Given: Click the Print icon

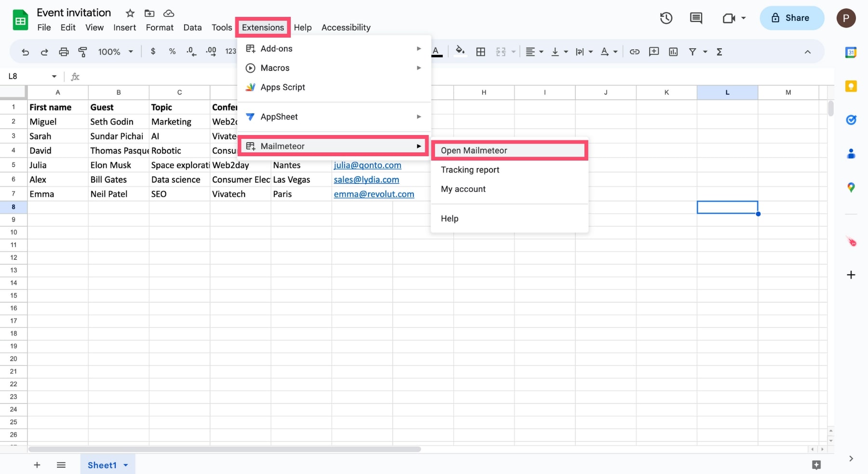Looking at the screenshot, I should tap(64, 52).
